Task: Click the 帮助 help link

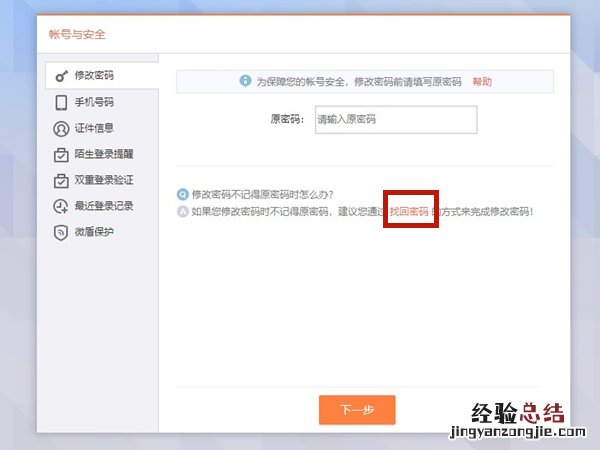Action: pos(482,82)
